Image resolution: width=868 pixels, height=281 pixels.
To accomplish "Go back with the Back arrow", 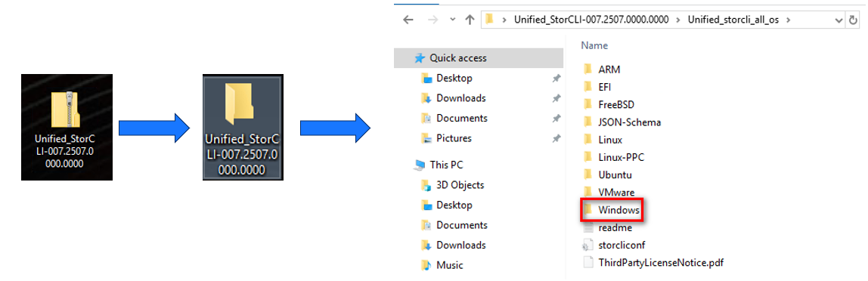I will (x=408, y=20).
